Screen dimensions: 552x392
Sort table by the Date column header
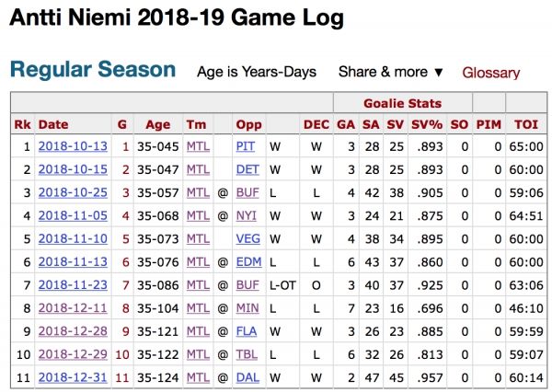coord(53,124)
